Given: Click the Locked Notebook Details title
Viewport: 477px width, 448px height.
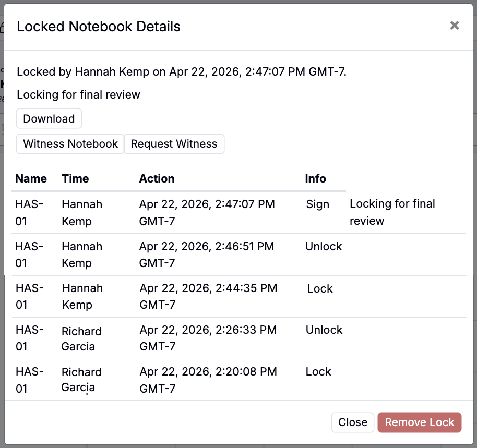Looking at the screenshot, I should point(99,27).
